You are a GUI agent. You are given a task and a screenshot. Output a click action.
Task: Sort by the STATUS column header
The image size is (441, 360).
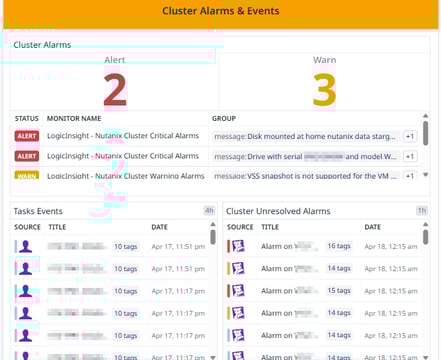(27, 118)
